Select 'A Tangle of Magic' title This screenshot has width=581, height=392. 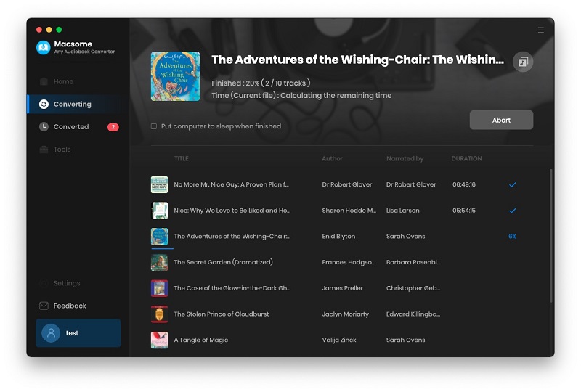click(x=201, y=340)
